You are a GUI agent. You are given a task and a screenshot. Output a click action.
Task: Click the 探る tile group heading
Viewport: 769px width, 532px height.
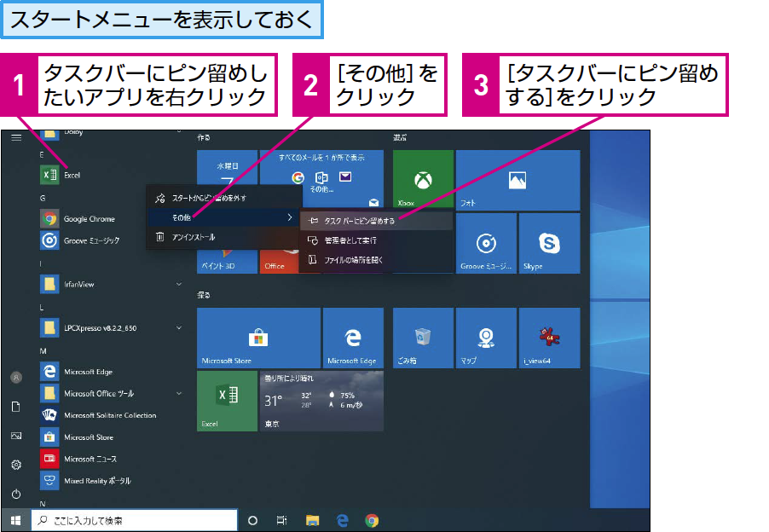point(204,295)
